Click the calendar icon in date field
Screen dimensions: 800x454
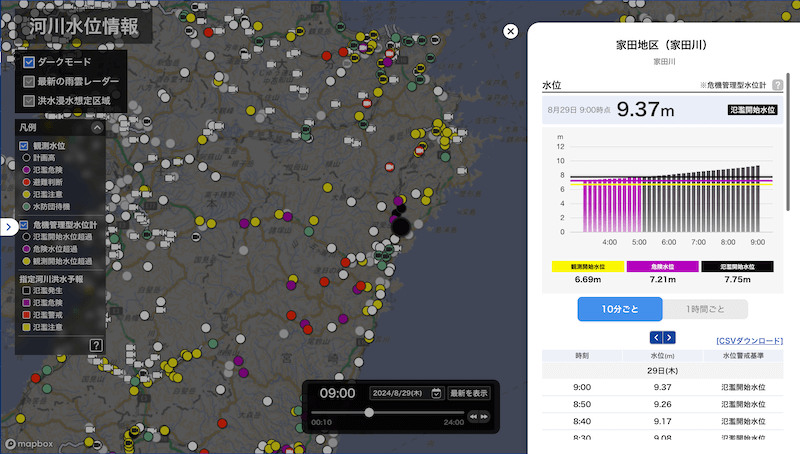436,393
